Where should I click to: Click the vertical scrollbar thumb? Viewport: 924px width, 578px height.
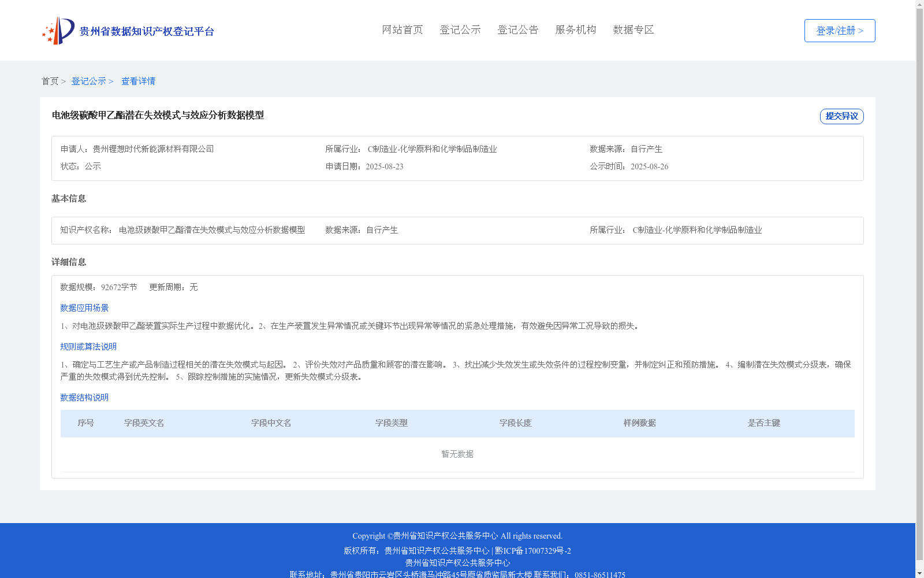tap(920, 284)
